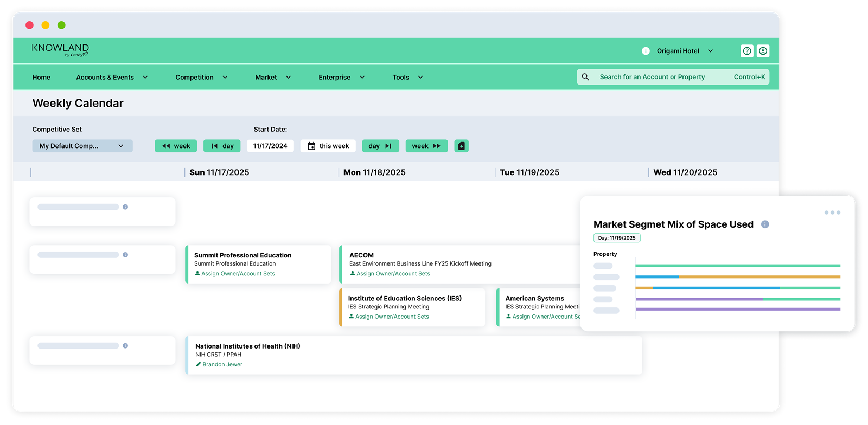Click NIH CRST / PPAH event subtitle
Viewport: 868px width, 425px height.
coord(218,355)
